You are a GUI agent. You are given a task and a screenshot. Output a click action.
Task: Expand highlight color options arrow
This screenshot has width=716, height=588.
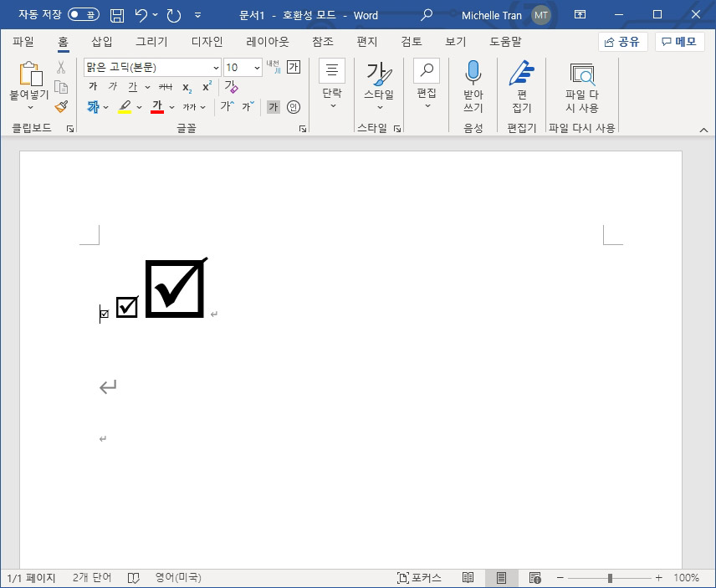[140, 107]
